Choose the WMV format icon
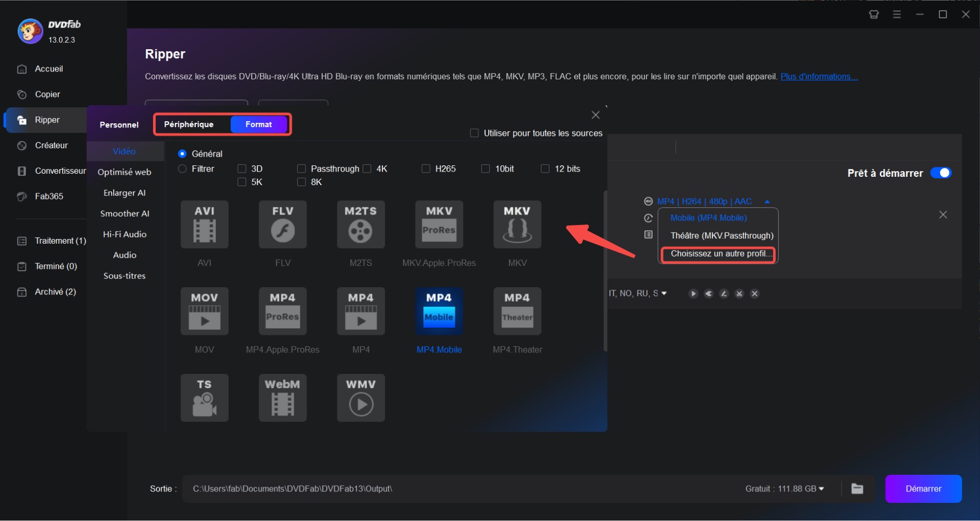The width and height of the screenshot is (980, 521). [x=361, y=398]
